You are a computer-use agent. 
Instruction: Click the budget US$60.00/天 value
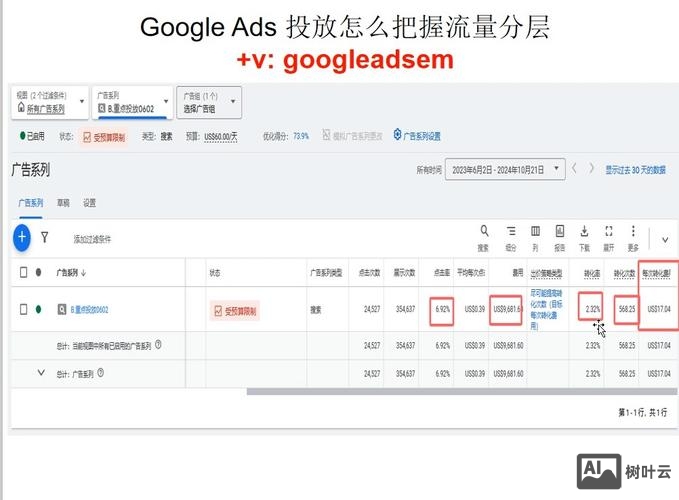220,137
